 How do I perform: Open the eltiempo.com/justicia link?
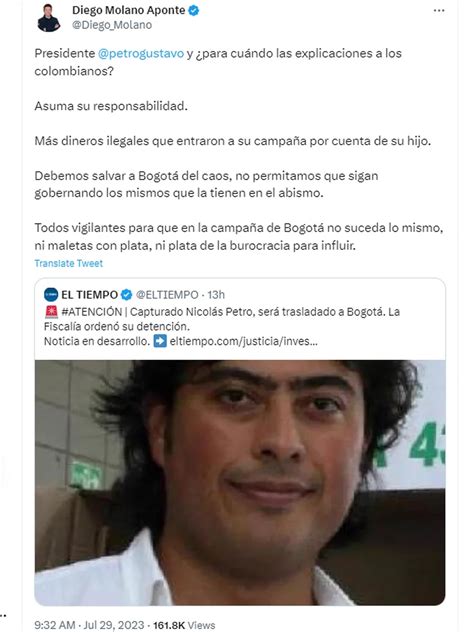pyautogui.click(x=243, y=341)
